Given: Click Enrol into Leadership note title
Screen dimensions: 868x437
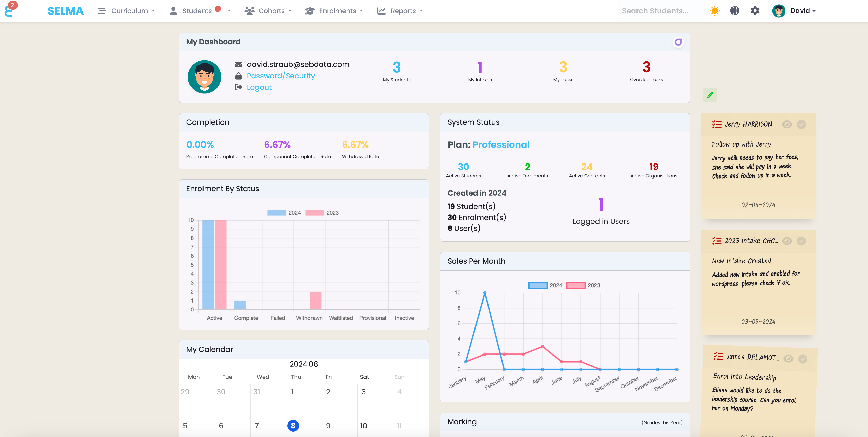Looking at the screenshot, I should [x=744, y=377].
